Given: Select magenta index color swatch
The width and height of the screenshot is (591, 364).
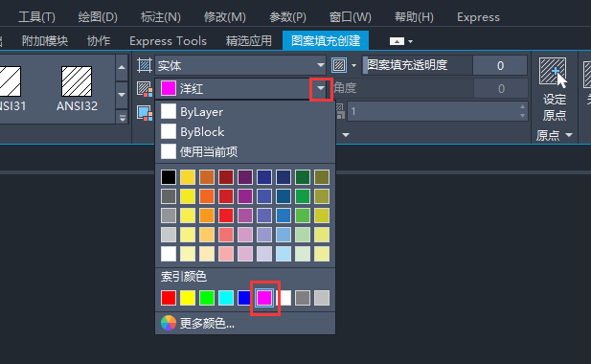Looking at the screenshot, I should pyautogui.click(x=264, y=298).
